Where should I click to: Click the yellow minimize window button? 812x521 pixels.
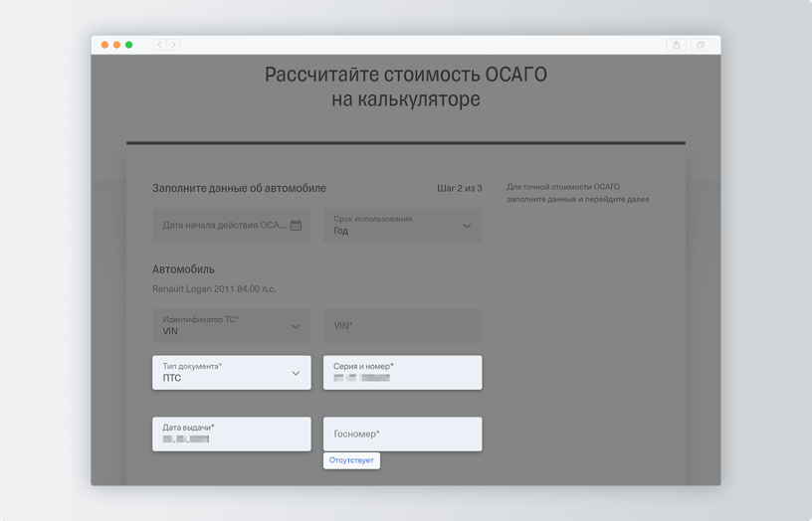pos(116,45)
